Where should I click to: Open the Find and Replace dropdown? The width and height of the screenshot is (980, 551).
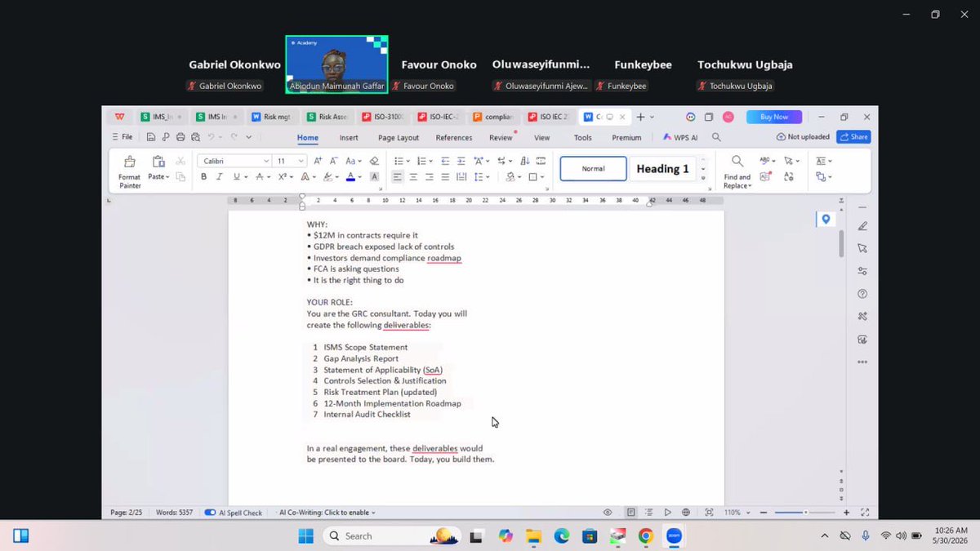pyautogui.click(x=751, y=185)
